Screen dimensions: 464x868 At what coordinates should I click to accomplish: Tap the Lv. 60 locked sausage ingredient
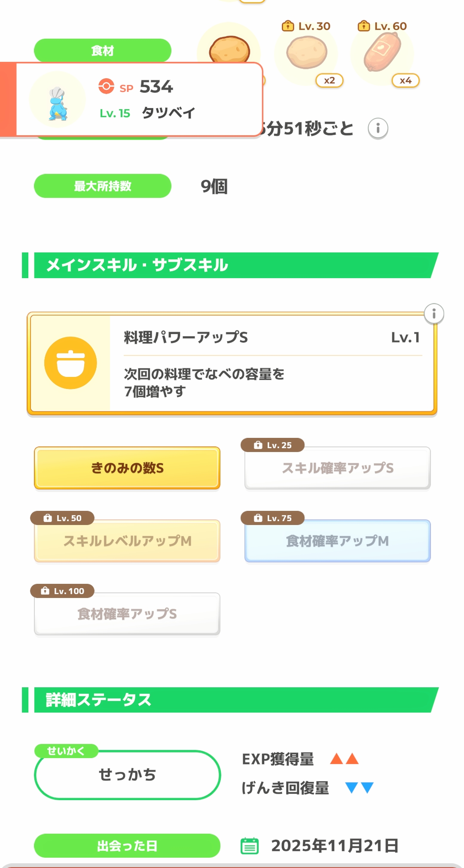(x=382, y=52)
